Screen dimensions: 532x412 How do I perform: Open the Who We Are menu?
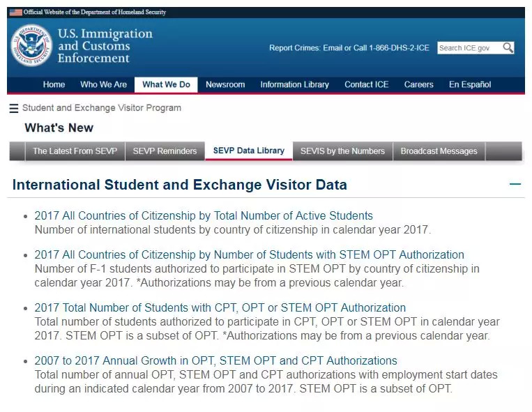click(x=103, y=85)
